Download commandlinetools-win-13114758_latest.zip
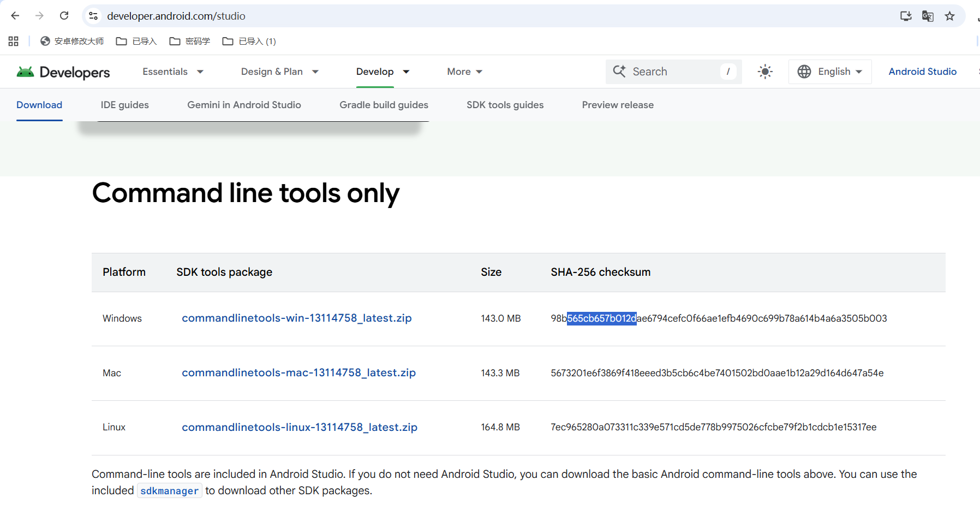This screenshot has width=980, height=515. pyautogui.click(x=296, y=318)
